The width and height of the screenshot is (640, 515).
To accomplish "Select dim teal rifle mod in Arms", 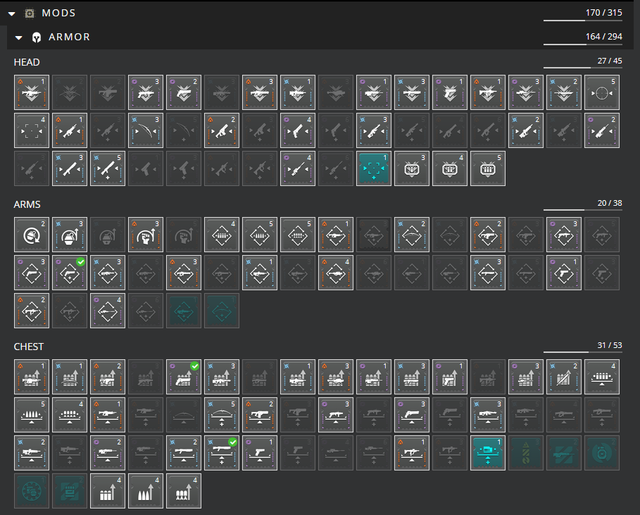I will [x=183, y=310].
